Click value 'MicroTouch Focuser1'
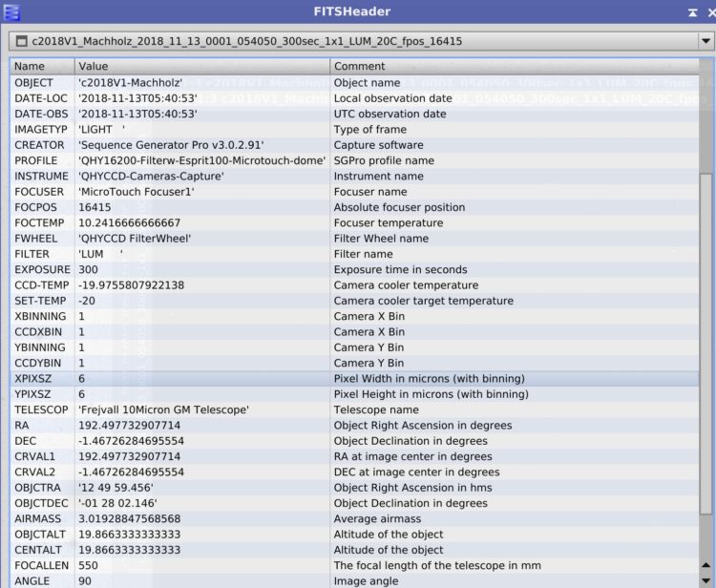The width and height of the screenshot is (716, 588). point(137,191)
